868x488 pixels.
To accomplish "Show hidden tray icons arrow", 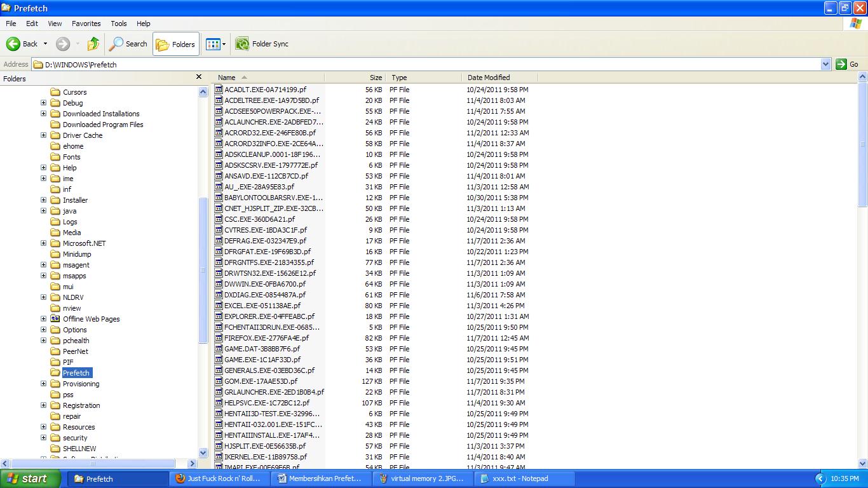I will coord(820,478).
